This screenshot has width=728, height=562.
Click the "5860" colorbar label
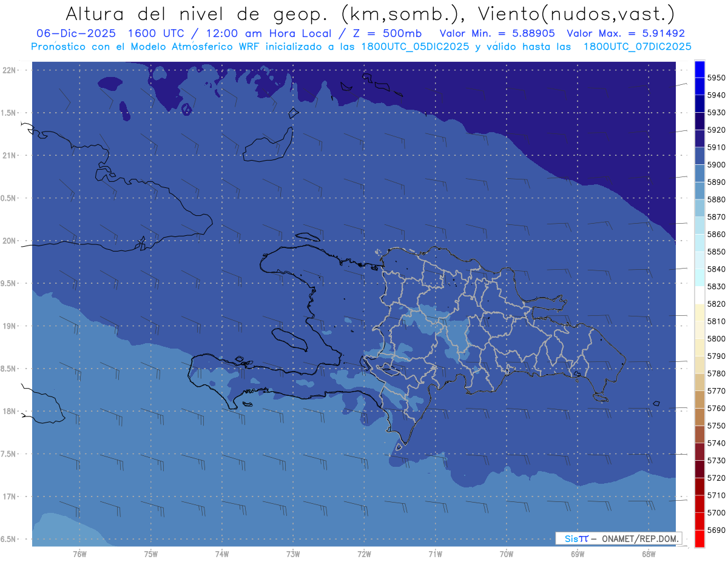coord(716,234)
